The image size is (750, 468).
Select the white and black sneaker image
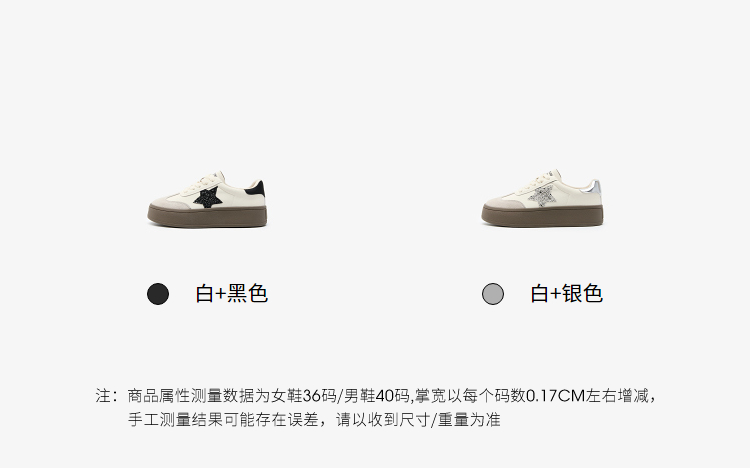pyautogui.click(x=207, y=199)
